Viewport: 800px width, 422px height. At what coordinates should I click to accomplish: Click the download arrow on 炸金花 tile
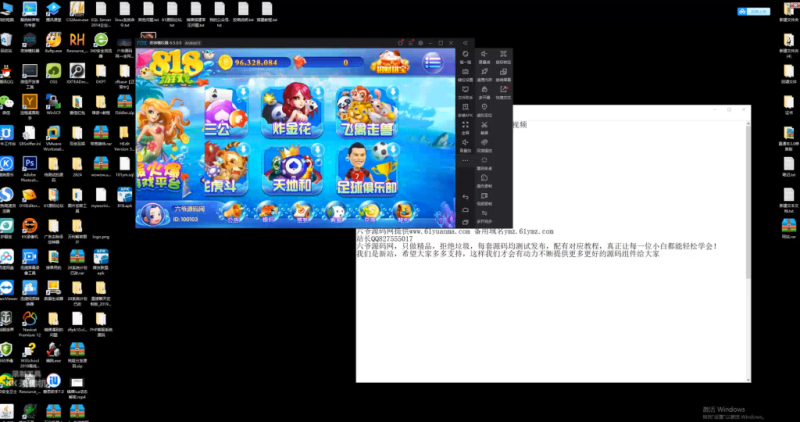(x=317, y=92)
